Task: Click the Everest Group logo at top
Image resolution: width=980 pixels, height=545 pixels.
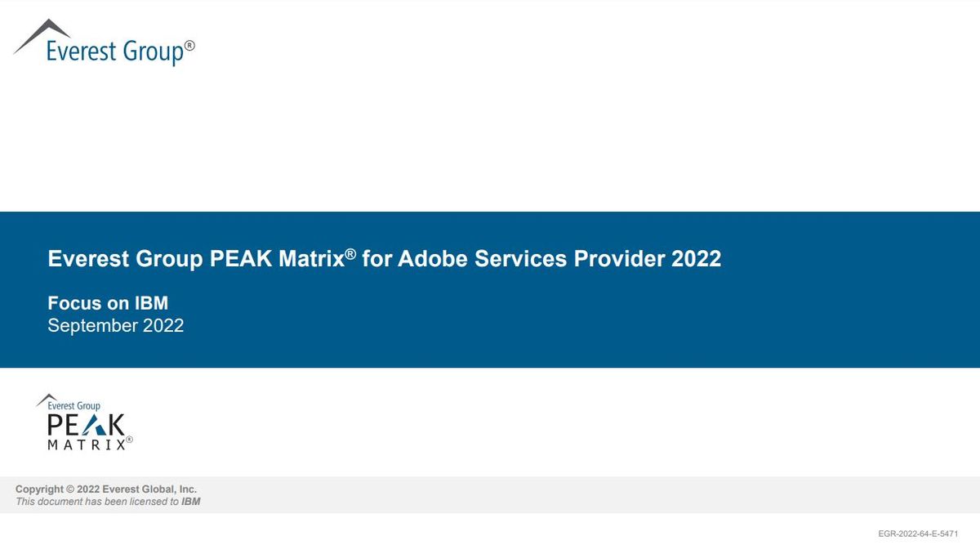Action: click(106, 45)
